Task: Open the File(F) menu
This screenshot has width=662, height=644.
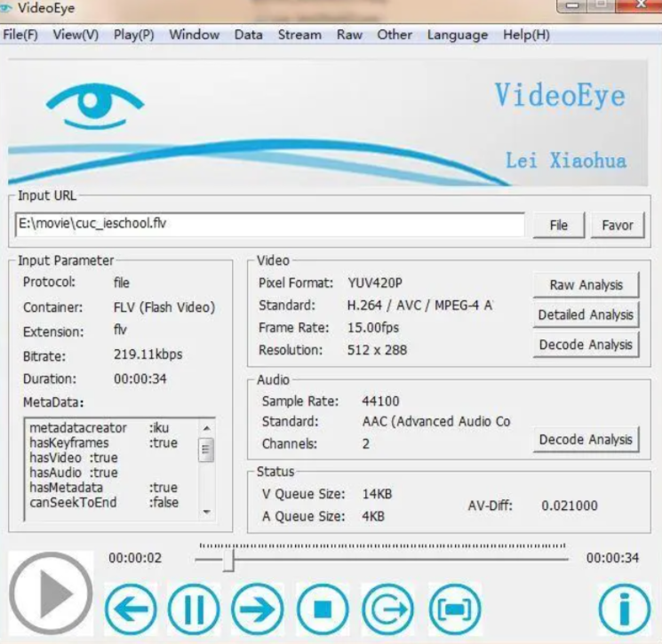Action: 20,35
